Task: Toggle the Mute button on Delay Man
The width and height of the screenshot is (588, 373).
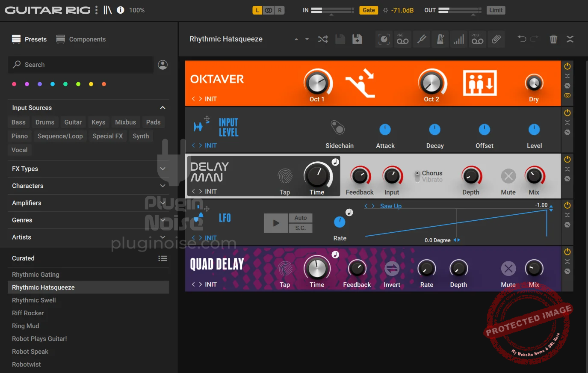Action: click(x=508, y=176)
